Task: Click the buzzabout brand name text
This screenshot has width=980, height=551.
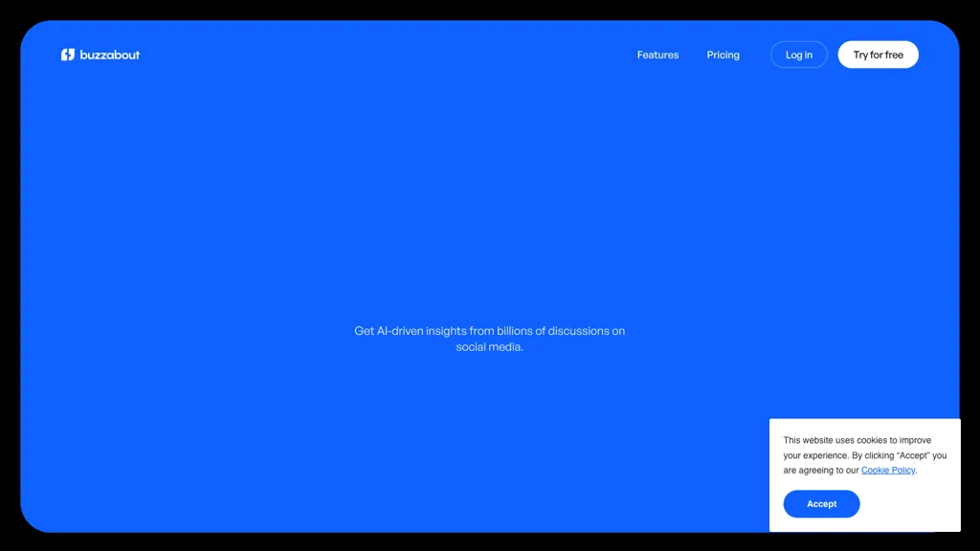Action: coord(110,55)
